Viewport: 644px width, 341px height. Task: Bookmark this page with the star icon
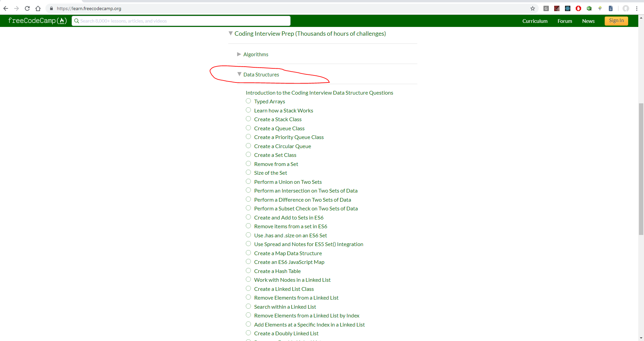[x=533, y=8]
